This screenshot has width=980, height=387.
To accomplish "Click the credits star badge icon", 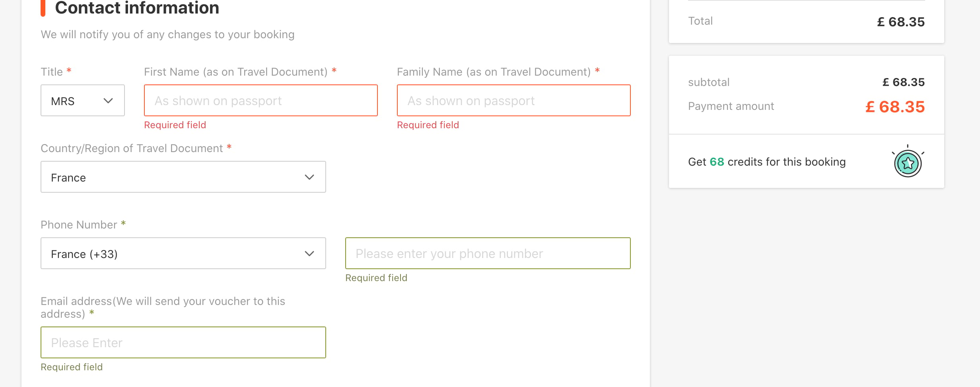I will (x=908, y=162).
